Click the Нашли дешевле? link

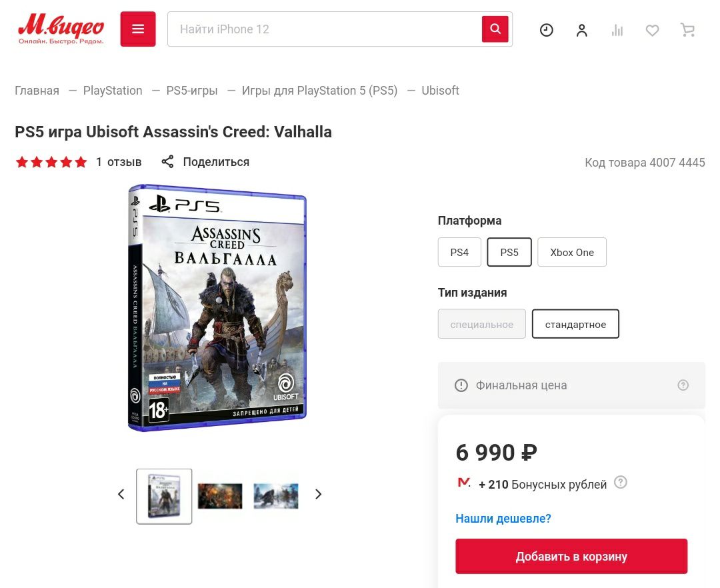click(x=503, y=518)
